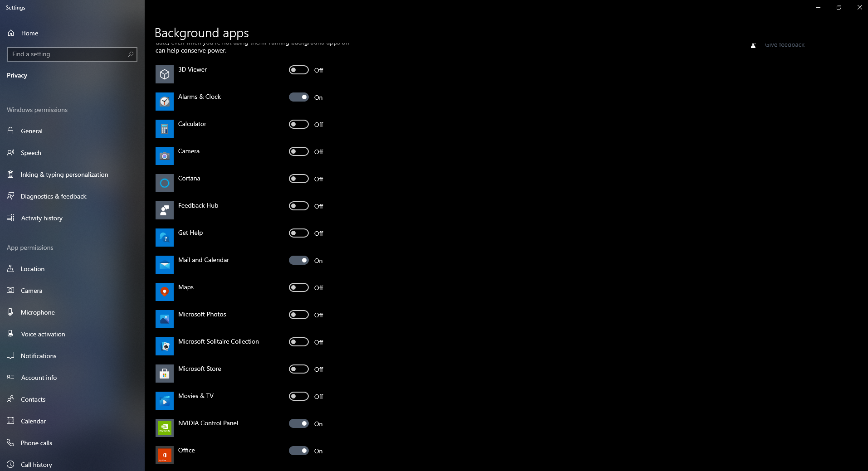Click the 3D Viewer app icon

[x=165, y=74]
